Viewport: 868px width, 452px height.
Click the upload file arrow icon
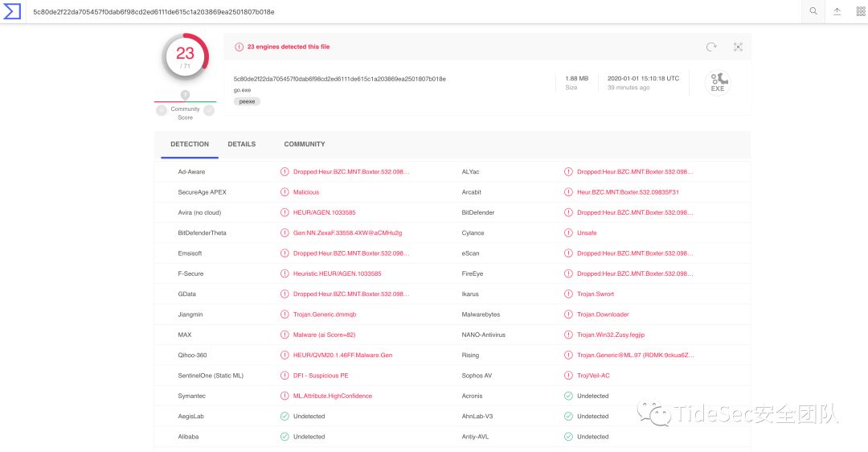coord(837,11)
